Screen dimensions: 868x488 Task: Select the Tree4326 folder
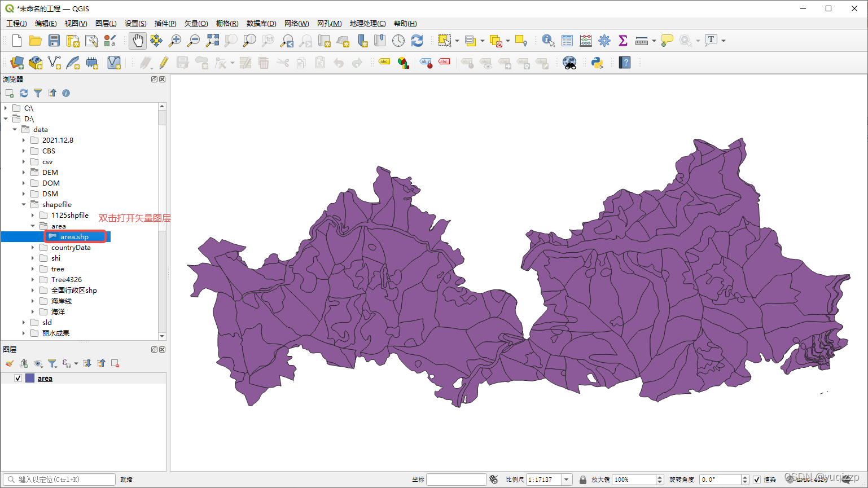pos(67,279)
